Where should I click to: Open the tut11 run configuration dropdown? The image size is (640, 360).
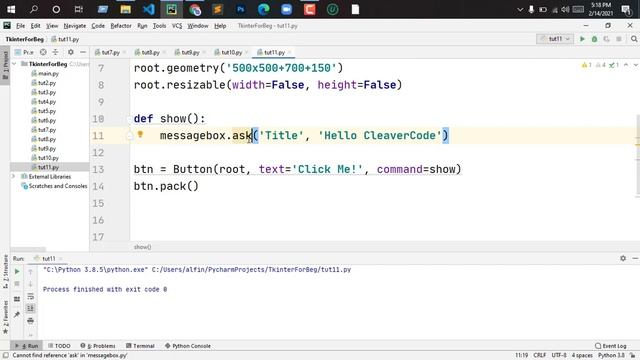coord(556,39)
